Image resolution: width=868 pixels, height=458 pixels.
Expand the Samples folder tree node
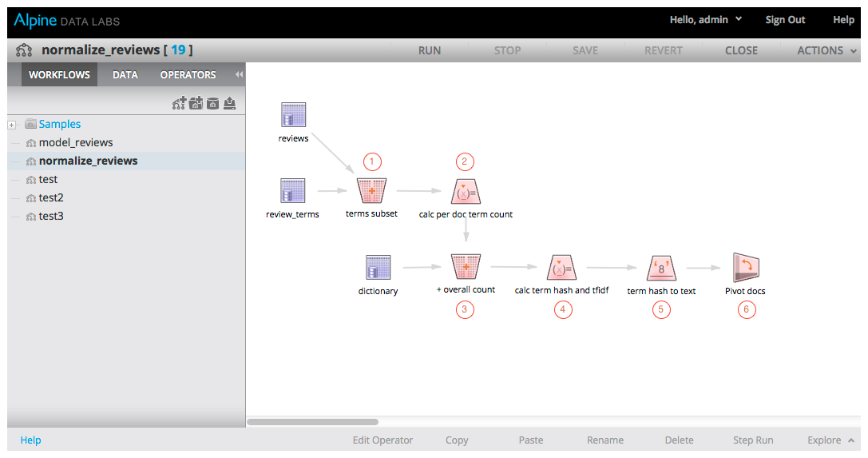pyautogui.click(x=12, y=125)
